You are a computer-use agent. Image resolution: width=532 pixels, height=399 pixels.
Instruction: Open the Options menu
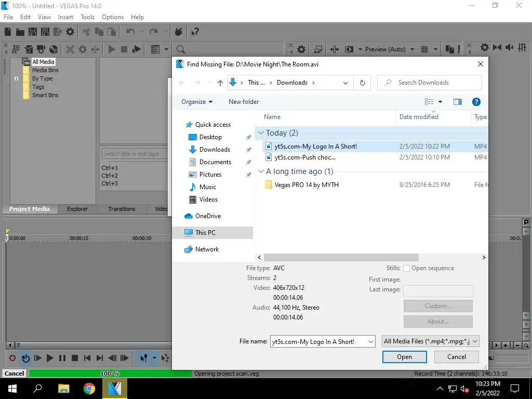[113, 17]
